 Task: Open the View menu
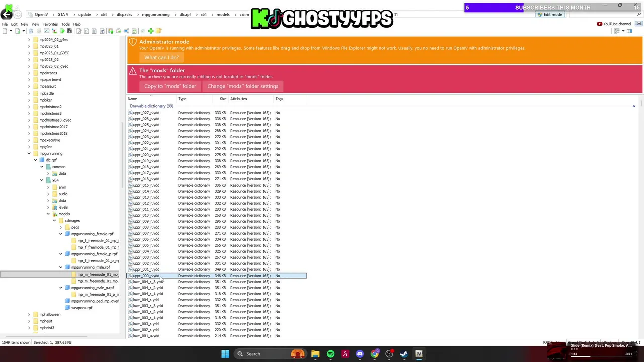(x=35, y=24)
